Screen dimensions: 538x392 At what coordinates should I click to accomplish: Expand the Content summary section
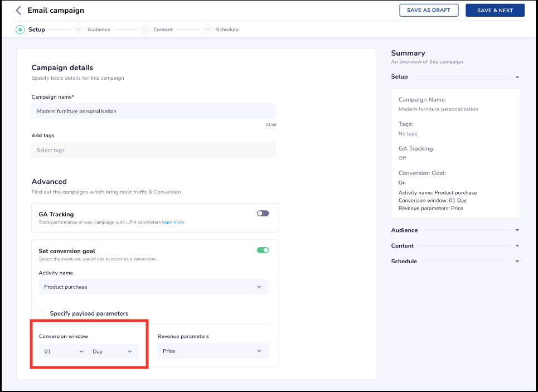517,246
